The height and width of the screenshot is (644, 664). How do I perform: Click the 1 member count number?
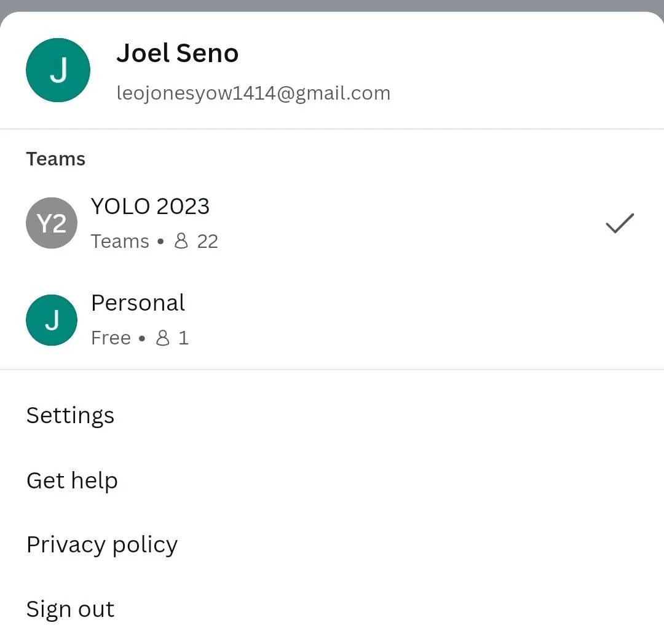(x=183, y=338)
